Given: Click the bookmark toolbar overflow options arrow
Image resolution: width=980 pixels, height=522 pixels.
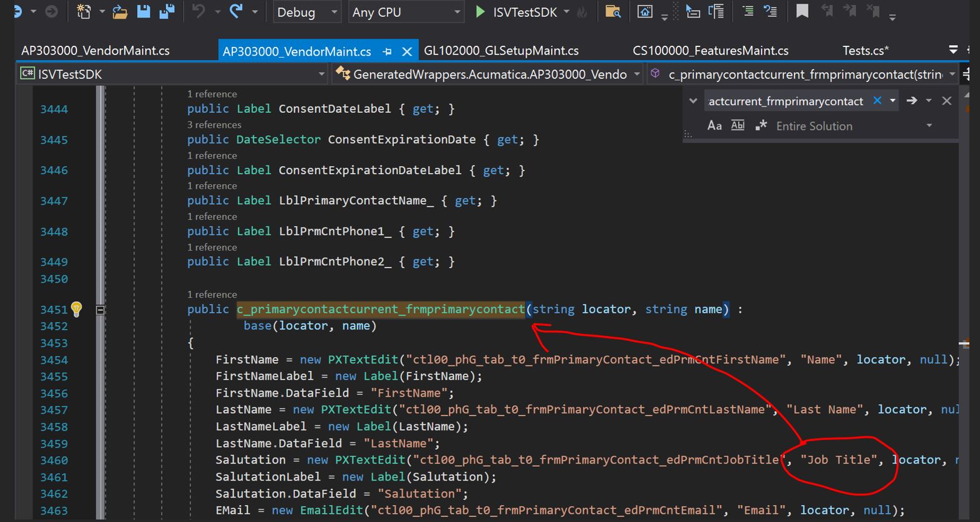Looking at the screenshot, I should tap(892, 18).
